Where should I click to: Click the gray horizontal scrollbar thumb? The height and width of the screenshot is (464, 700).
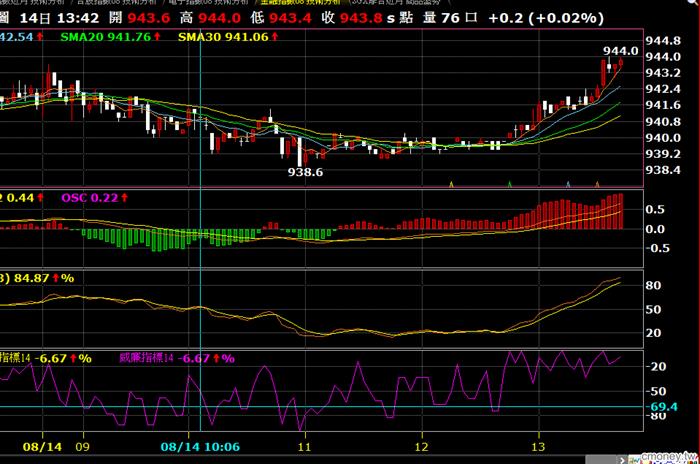pos(601,460)
